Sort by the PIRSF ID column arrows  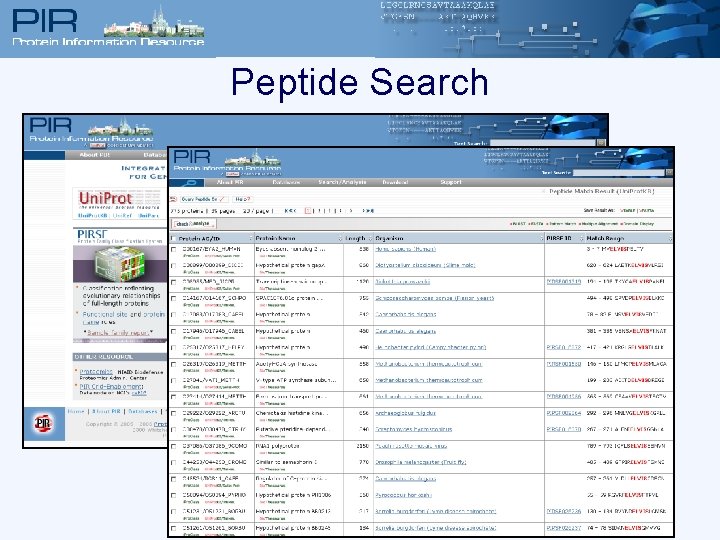click(x=581, y=238)
